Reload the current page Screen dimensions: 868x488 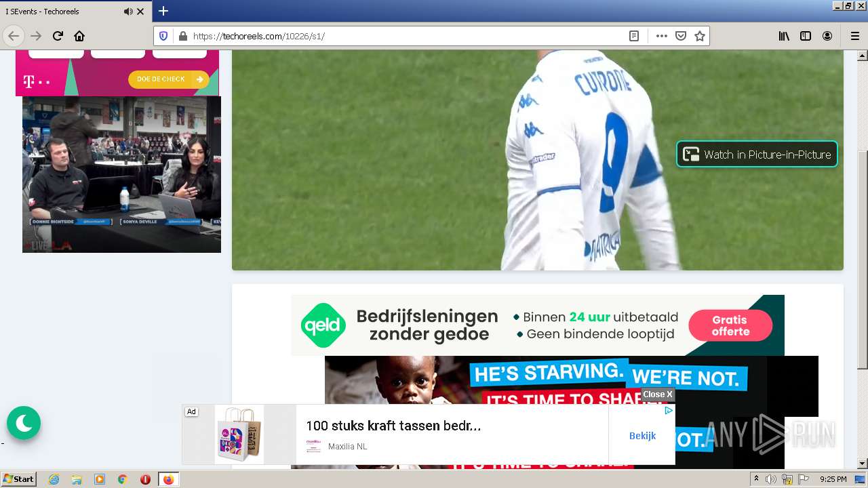tap(58, 36)
